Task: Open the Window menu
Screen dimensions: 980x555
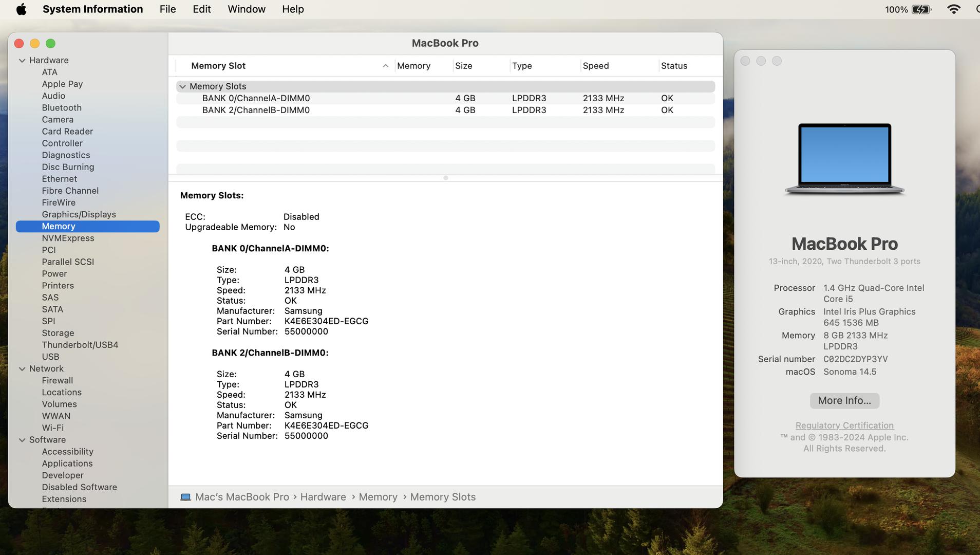Action: (247, 9)
